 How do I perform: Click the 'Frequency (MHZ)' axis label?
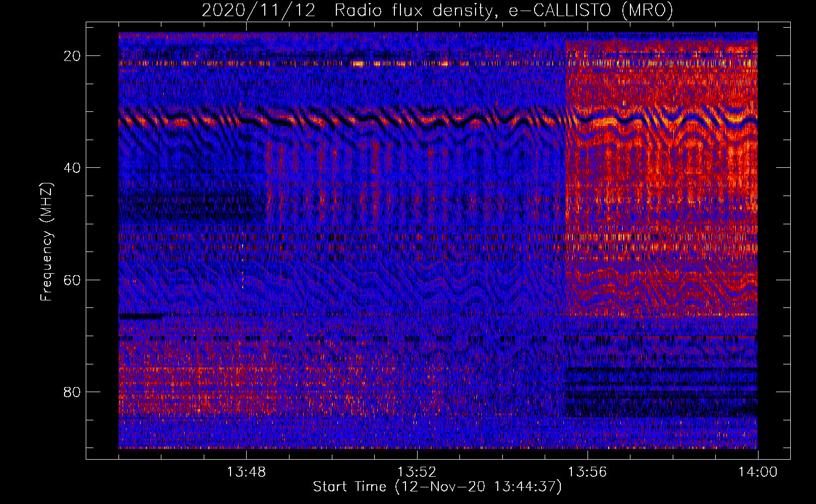pyautogui.click(x=46, y=241)
